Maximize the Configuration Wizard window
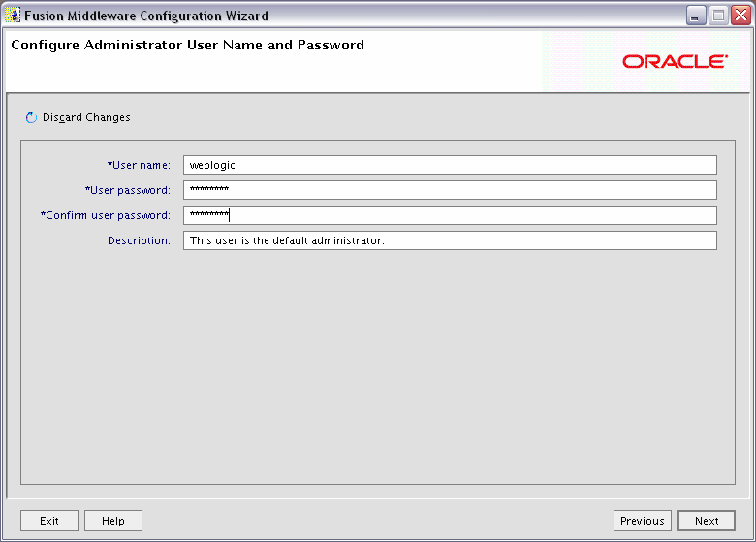 point(718,16)
